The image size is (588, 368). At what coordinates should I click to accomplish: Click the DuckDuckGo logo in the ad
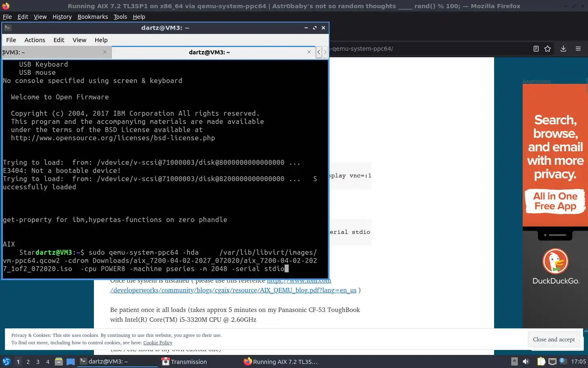click(x=555, y=261)
